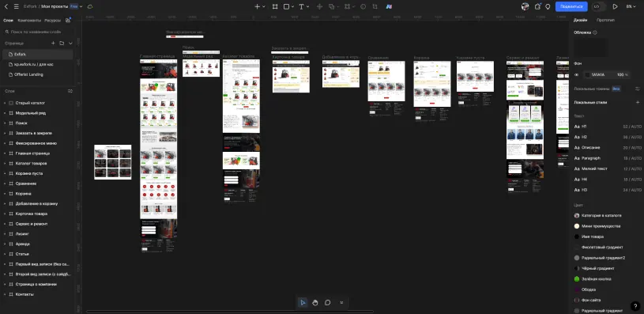The width and height of the screenshot is (644, 314).
Task: Collapse the Страницы pages list chevron
Action: tap(70, 44)
